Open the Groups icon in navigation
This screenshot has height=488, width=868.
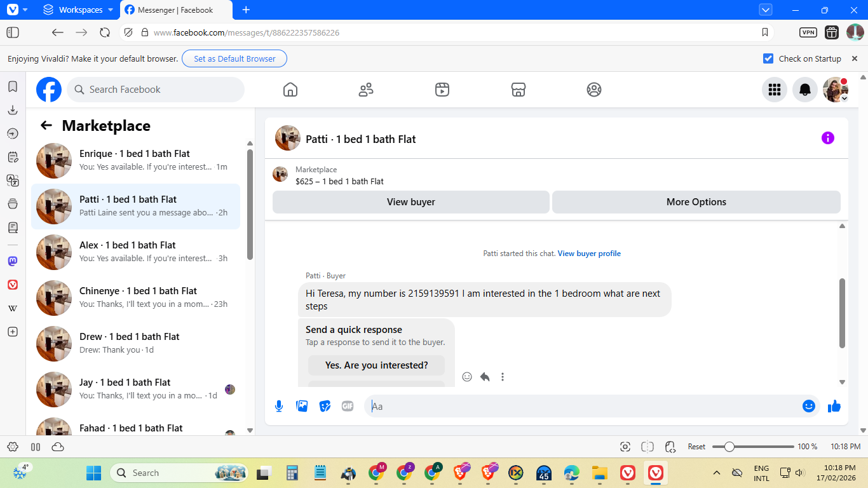click(x=594, y=90)
